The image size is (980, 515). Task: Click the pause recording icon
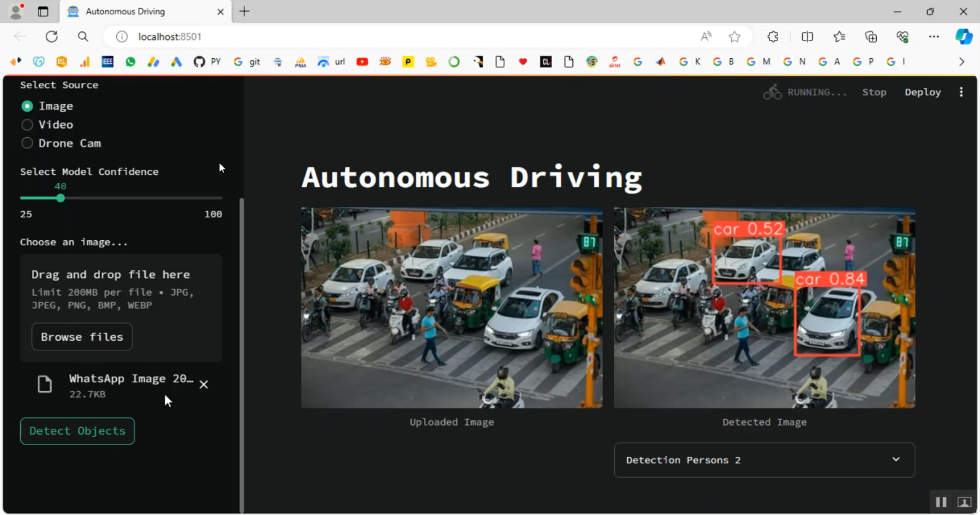click(x=941, y=502)
